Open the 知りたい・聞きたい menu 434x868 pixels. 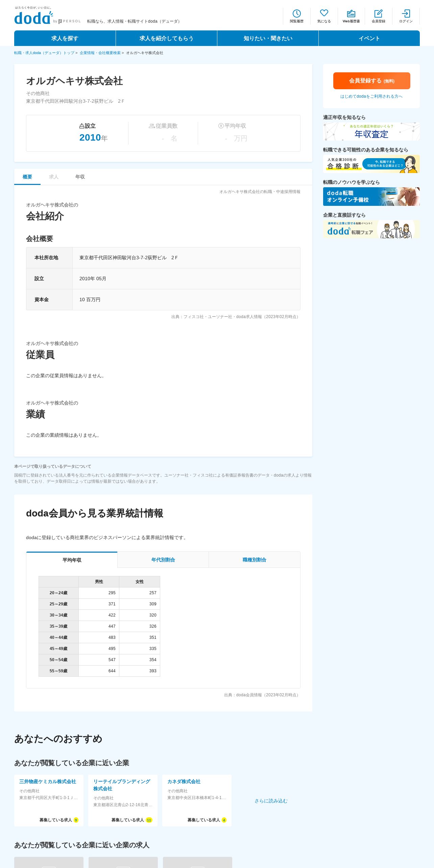point(268,38)
